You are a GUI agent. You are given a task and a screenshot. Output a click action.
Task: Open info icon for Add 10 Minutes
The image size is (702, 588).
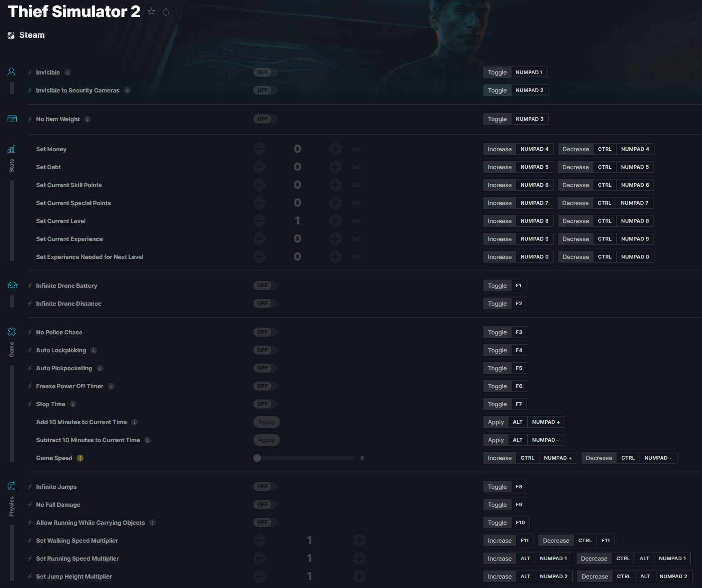134,422
